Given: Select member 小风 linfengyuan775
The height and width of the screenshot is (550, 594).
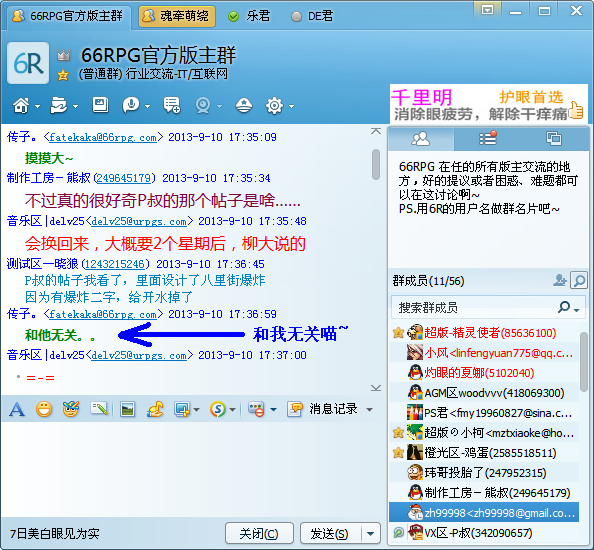Looking at the screenshot, I should [484, 353].
